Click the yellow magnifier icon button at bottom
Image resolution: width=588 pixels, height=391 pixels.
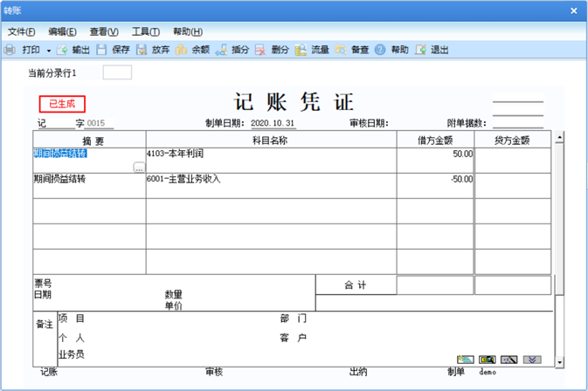pyautogui.click(x=488, y=360)
